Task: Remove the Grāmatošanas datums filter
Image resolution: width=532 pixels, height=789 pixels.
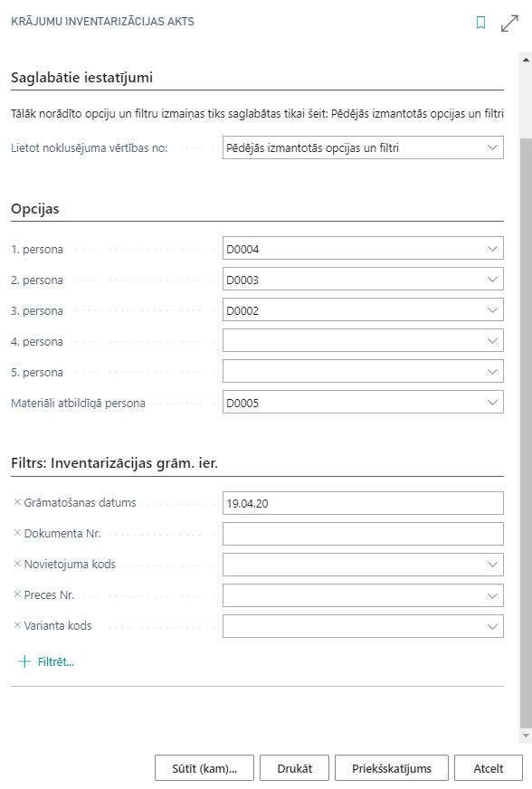Action: pyautogui.click(x=17, y=502)
